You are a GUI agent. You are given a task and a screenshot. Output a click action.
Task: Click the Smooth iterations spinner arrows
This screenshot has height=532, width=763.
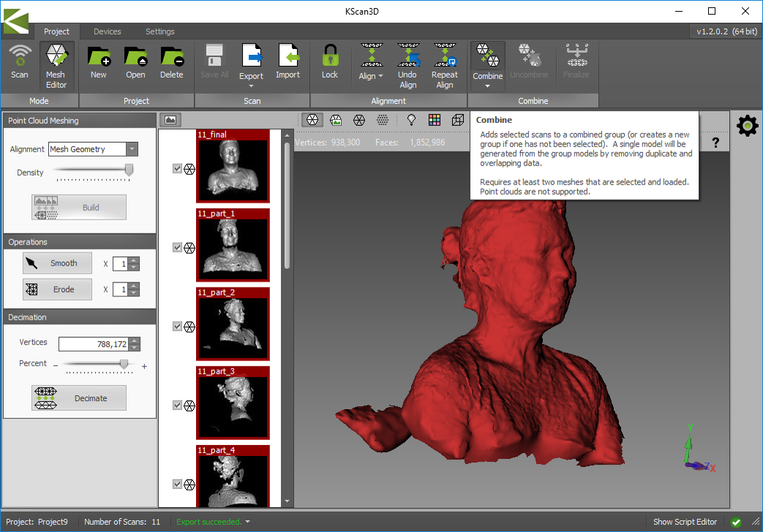tap(135, 264)
